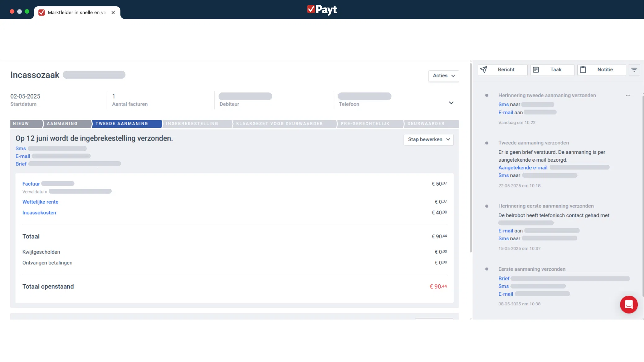Click the Taak list icon
644x362 pixels.
(536, 70)
